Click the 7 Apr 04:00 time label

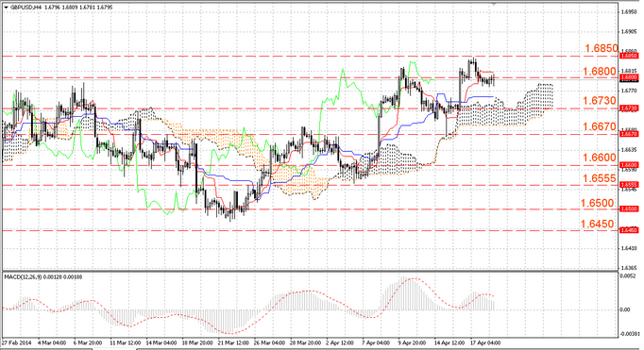(376, 342)
